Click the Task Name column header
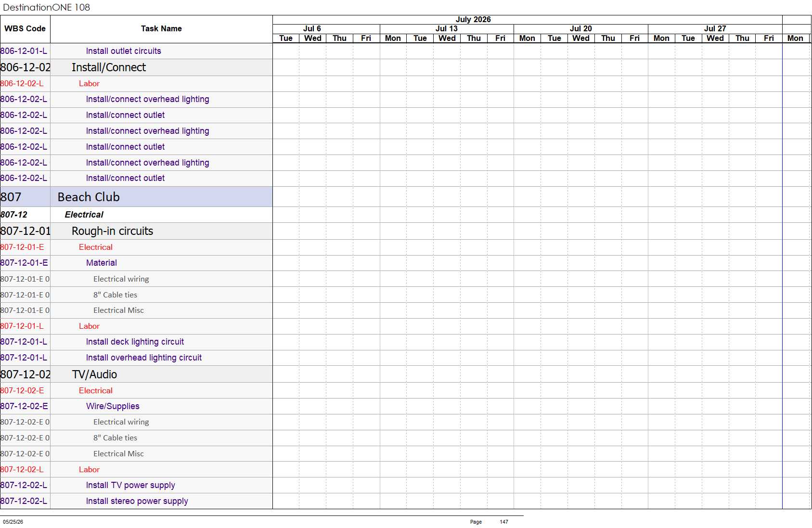The width and height of the screenshot is (812, 528). pos(161,29)
